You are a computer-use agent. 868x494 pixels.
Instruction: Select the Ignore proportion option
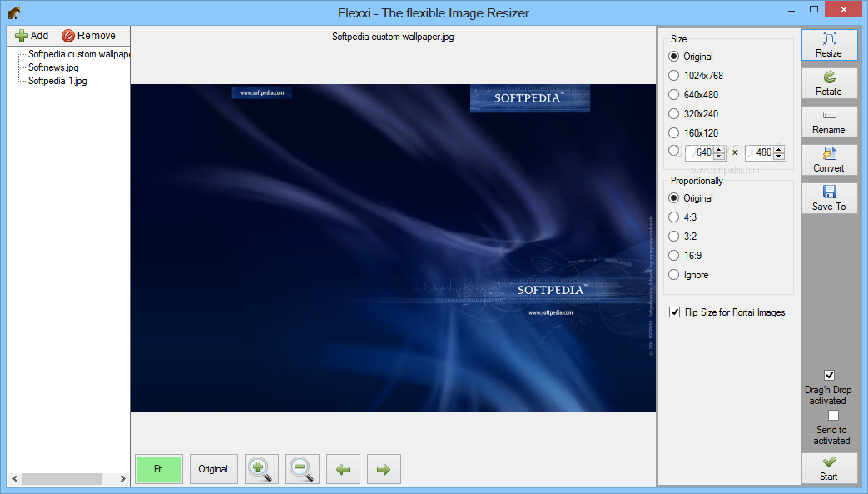tap(674, 274)
